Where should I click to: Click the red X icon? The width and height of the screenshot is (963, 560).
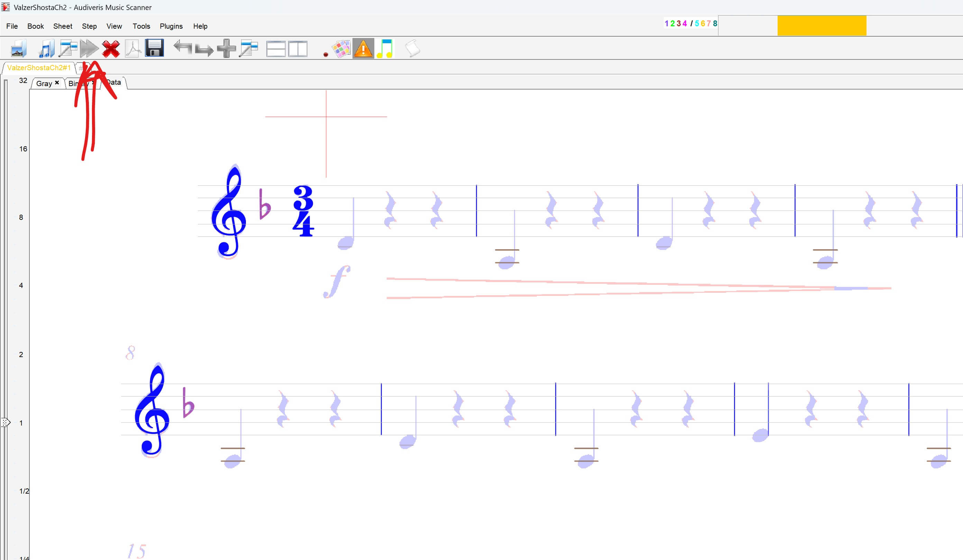[x=111, y=49]
